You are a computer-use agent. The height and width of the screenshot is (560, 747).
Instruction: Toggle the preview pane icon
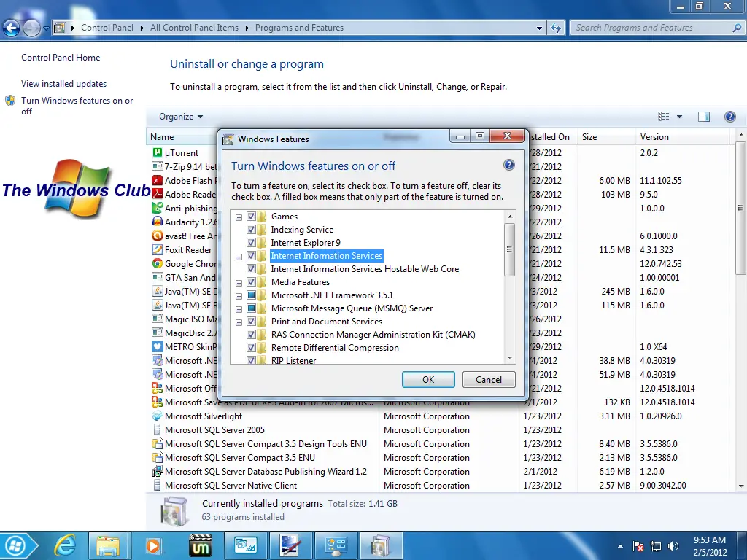click(x=704, y=117)
